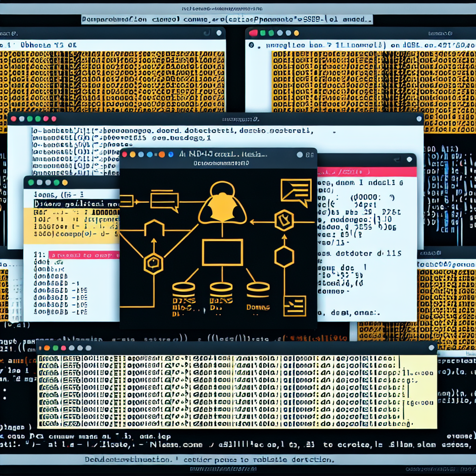
Task: Click the bottom status bar message
Action: tap(209, 460)
